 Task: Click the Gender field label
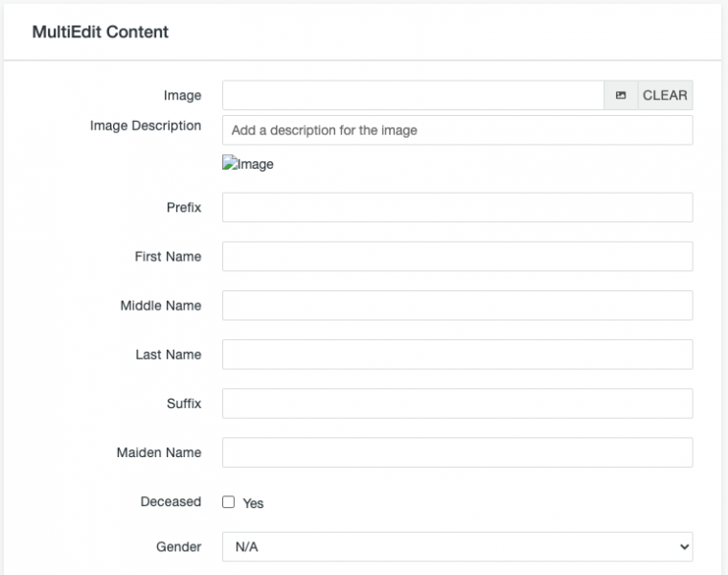[179, 546]
